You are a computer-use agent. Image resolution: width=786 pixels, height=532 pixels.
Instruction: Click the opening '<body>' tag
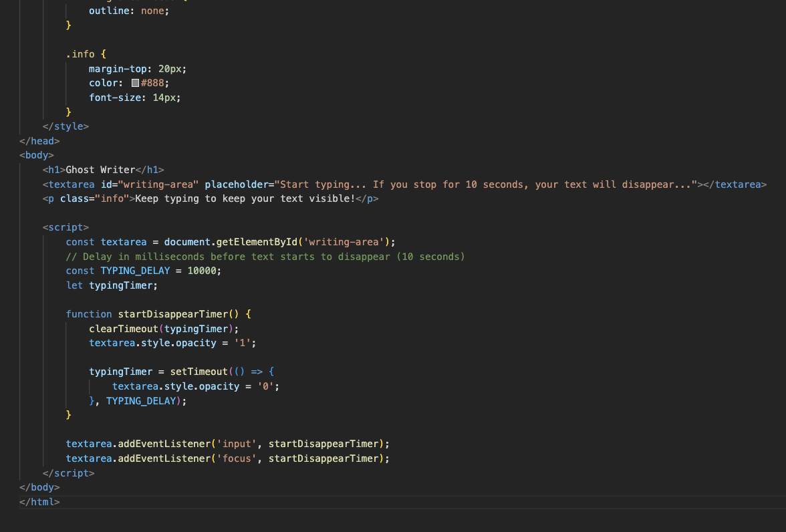(37, 156)
